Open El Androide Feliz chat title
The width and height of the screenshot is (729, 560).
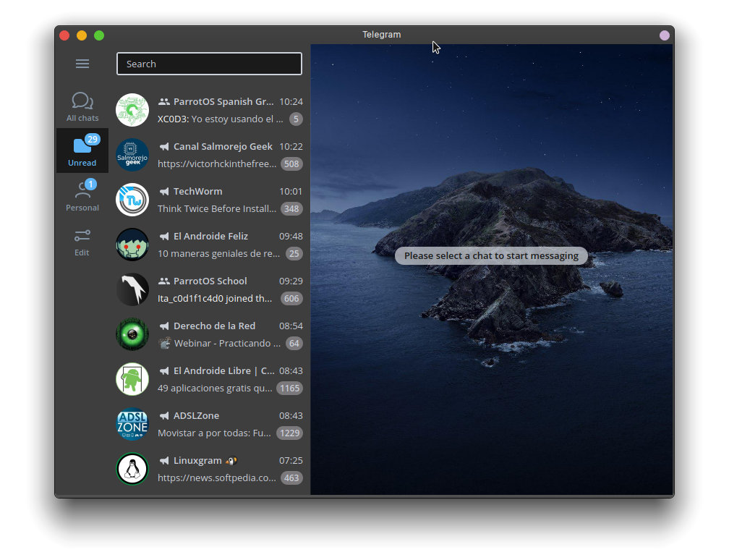coord(210,237)
